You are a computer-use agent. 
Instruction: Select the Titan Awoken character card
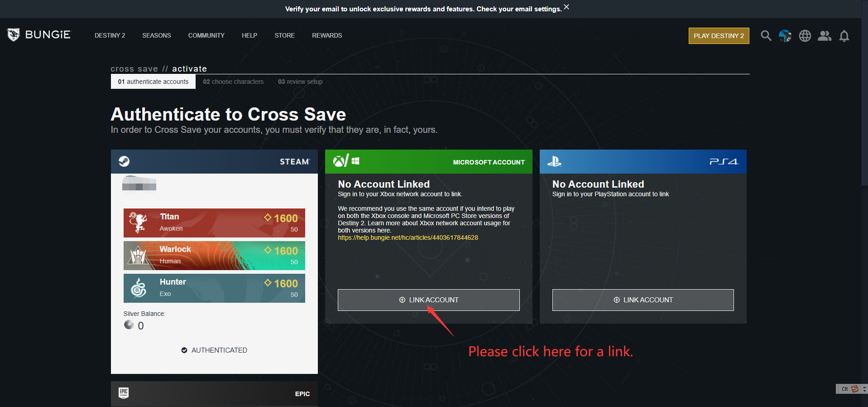pyautogui.click(x=214, y=223)
